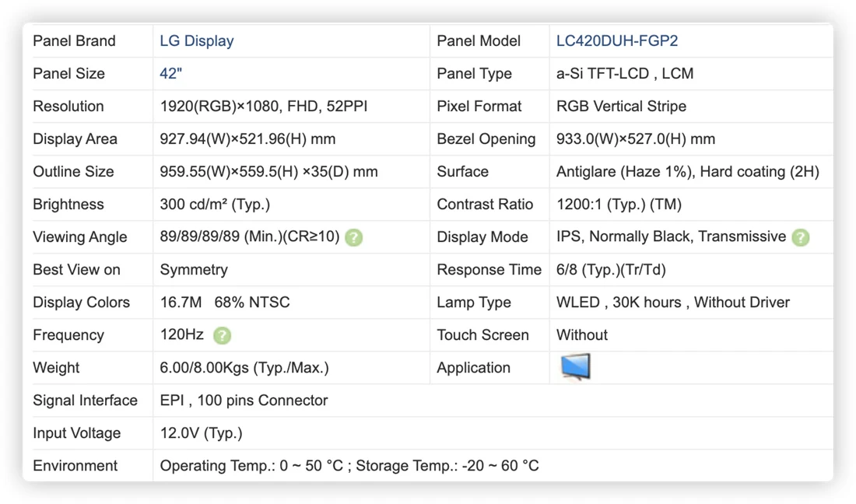Click the help icon next to 120Hz
The image size is (856, 504).
(223, 335)
